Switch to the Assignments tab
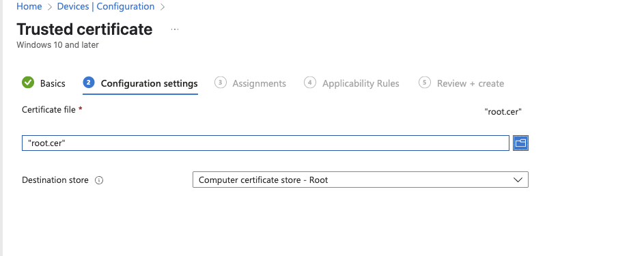 click(x=259, y=83)
